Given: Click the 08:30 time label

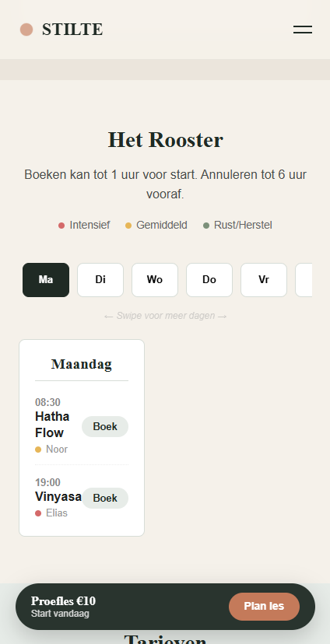Looking at the screenshot, I should (x=47, y=403).
